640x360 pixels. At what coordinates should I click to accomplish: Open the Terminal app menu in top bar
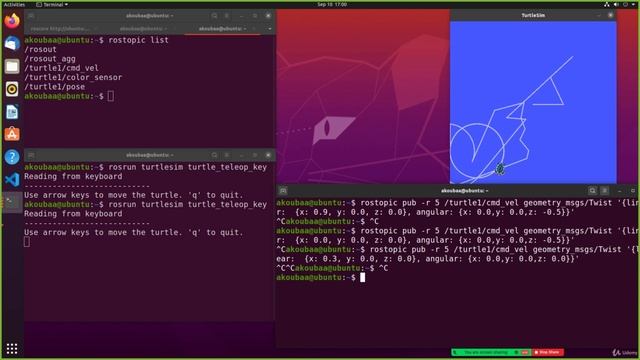[52, 4]
